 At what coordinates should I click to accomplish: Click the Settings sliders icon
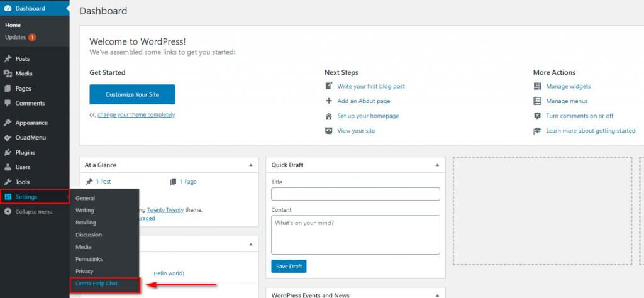tap(8, 197)
